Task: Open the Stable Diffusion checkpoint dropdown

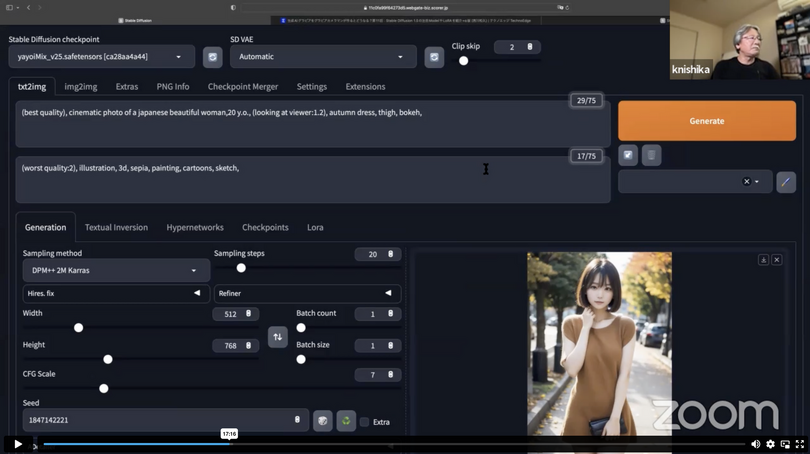Action: (102, 57)
